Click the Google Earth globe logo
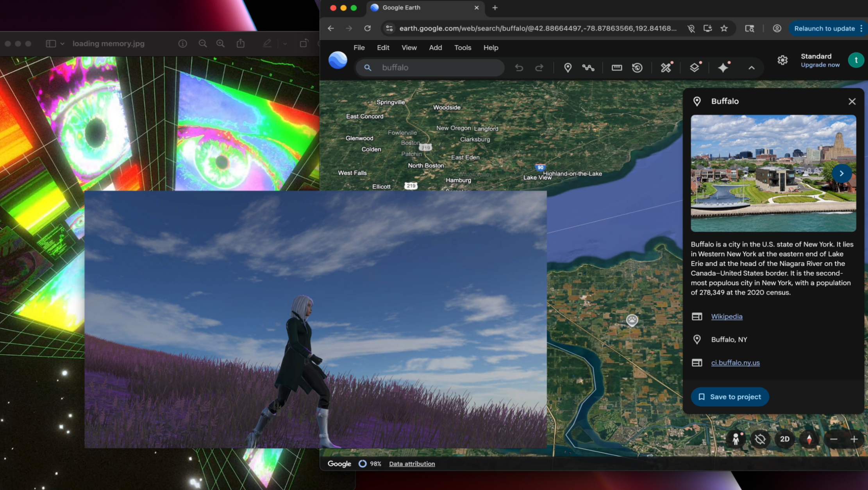The height and width of the screenshot is (490, 868). click(x=338, y=61)
